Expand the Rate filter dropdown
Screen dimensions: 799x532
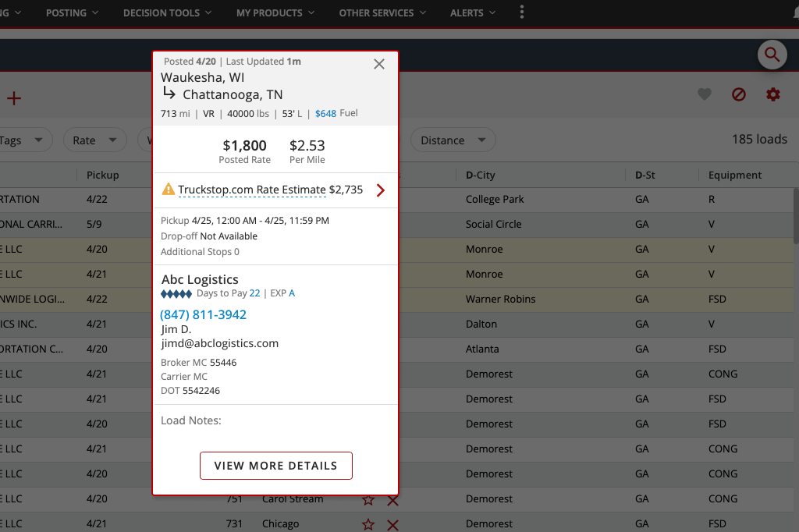[x=94, y=140]
